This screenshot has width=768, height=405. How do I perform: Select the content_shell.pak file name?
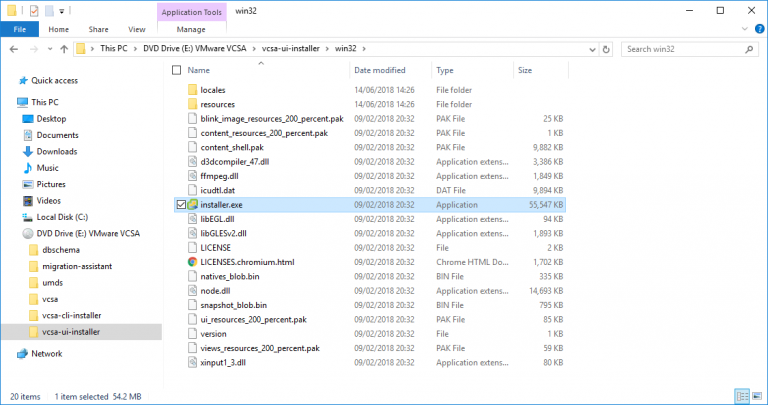click(232, 147)
